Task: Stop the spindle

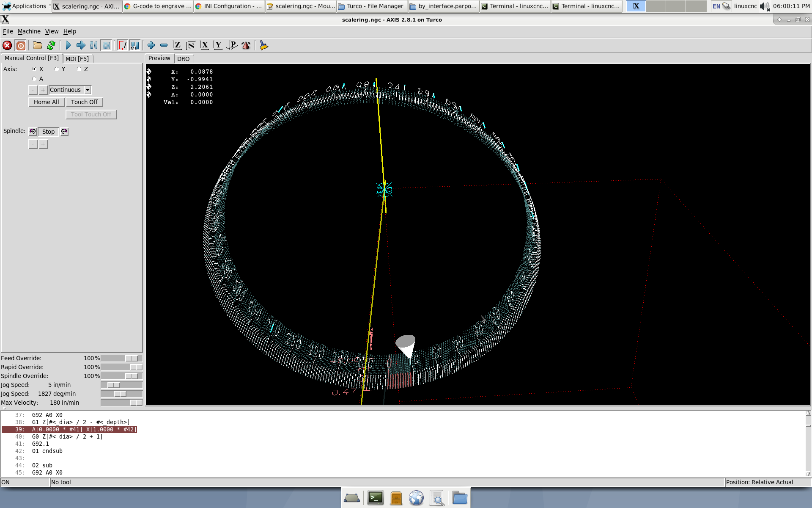Action: tap(48, 132)
